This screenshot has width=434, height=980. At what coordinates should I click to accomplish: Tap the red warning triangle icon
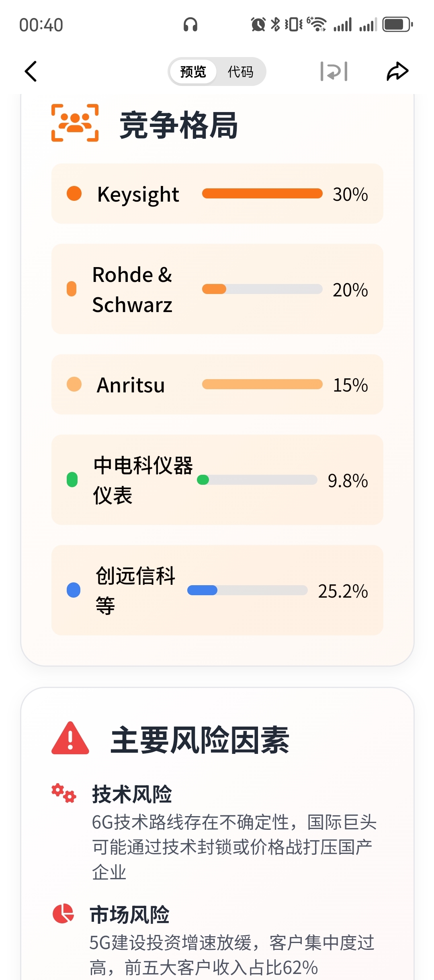[x=70, y=738]
